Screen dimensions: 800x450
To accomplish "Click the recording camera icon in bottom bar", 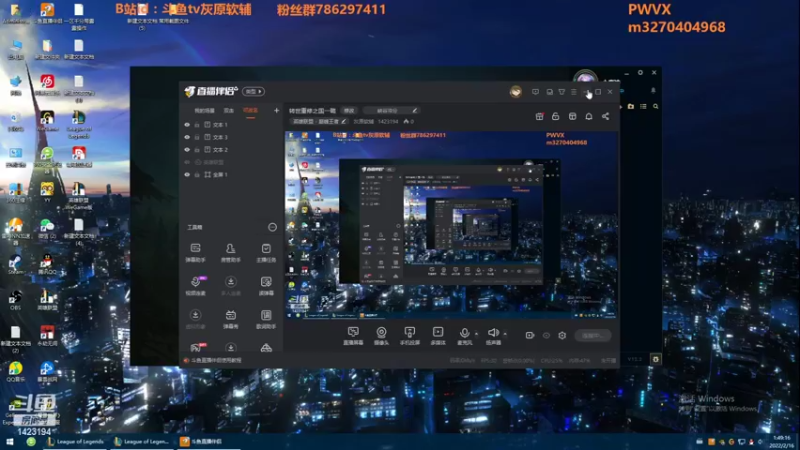I will coord(530,335).
